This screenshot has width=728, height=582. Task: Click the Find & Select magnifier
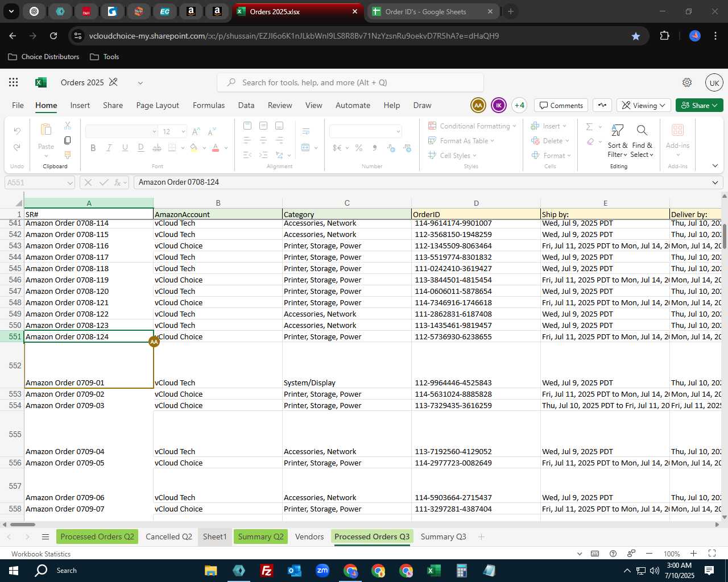tap(642, 131)
